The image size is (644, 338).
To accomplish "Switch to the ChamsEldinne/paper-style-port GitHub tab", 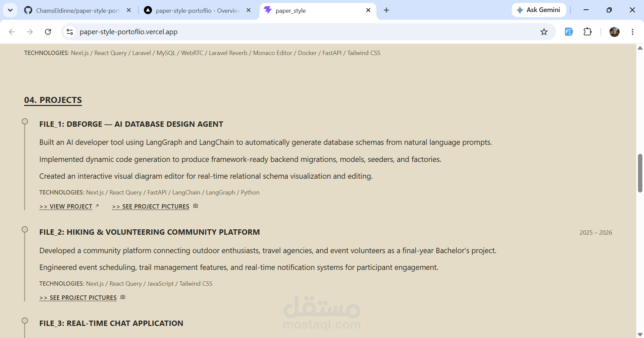I will (x=72, y=10).
